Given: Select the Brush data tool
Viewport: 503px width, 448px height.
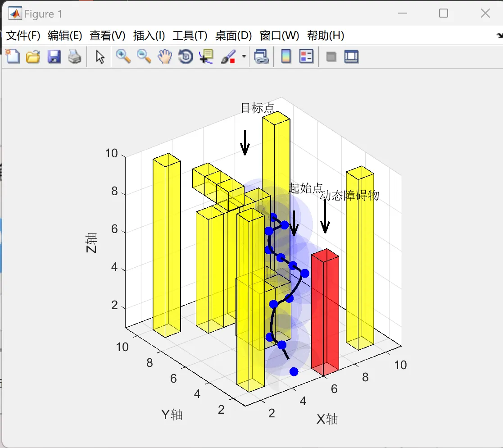Looking at the screenshot, I should tap(228, 56).
